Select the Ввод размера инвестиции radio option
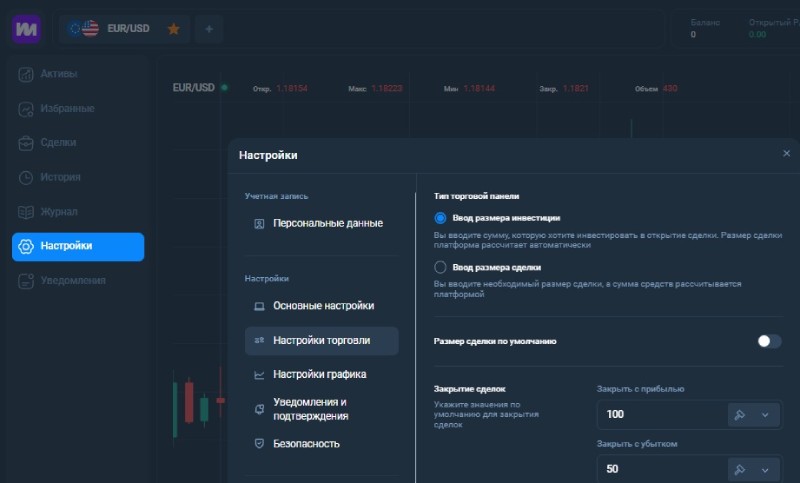The height and width of the screenshot is (483, 800). 440,217
